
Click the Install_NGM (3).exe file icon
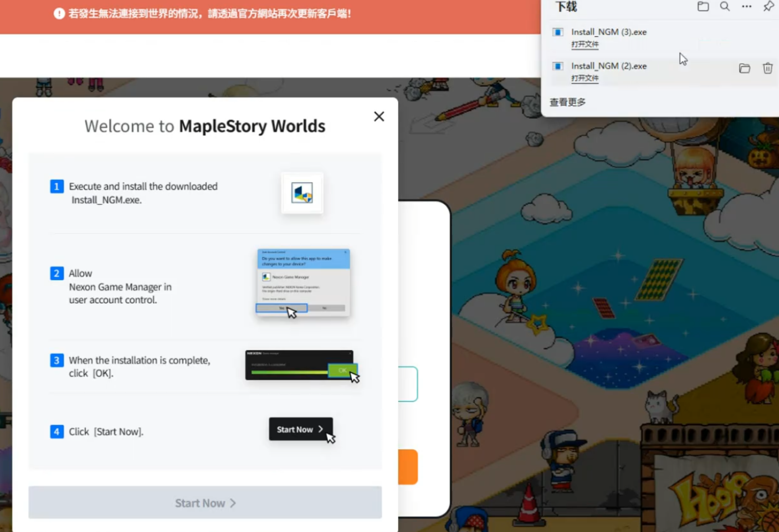click(557, 32)
